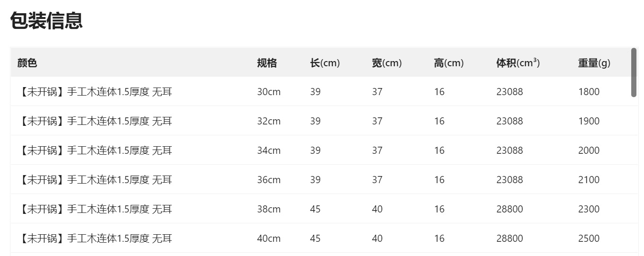This screenshot has height=256, width=644.
Task: Click the 重量(g) column header
Action: pos(594,63)
